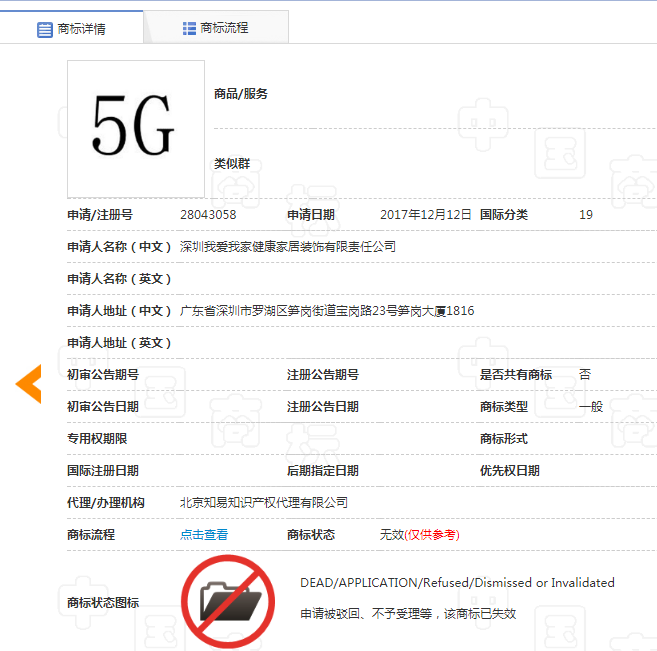Image resolution: width=657 pixels, height=651 pixels.
Task: Select trademark type value 一般
Action: 591,407
